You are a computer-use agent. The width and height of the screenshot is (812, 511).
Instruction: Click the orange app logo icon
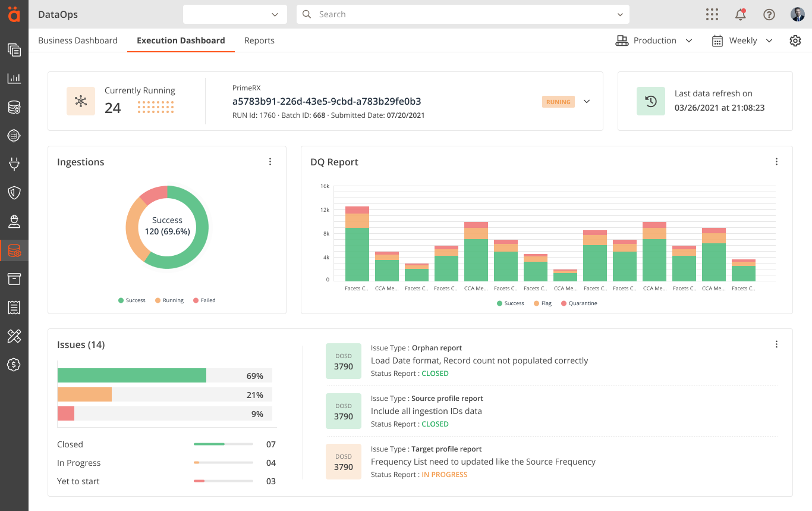14,14
